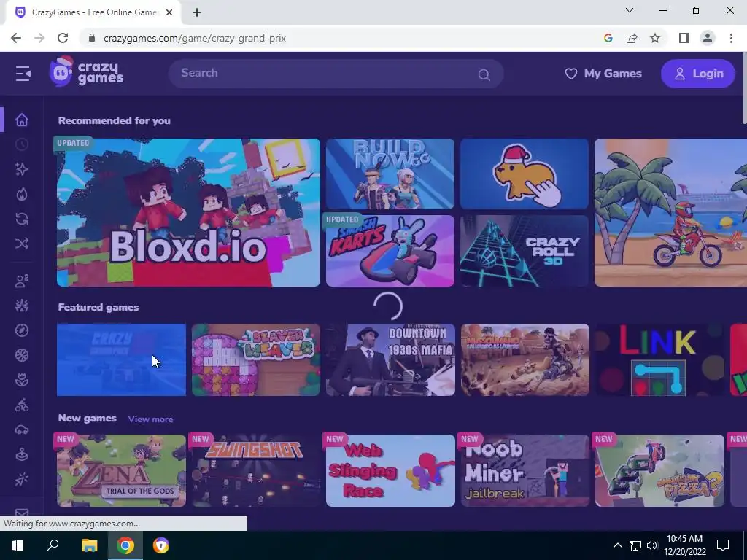The width and height of the screenshot is (747, 560).
Task: Collapse the sidebar menu toggle icon
Action: point(23,74)
